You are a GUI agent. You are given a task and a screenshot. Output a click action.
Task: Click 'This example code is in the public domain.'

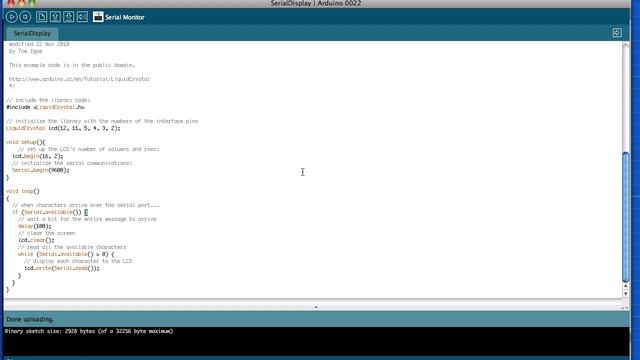tap(72, 65)
